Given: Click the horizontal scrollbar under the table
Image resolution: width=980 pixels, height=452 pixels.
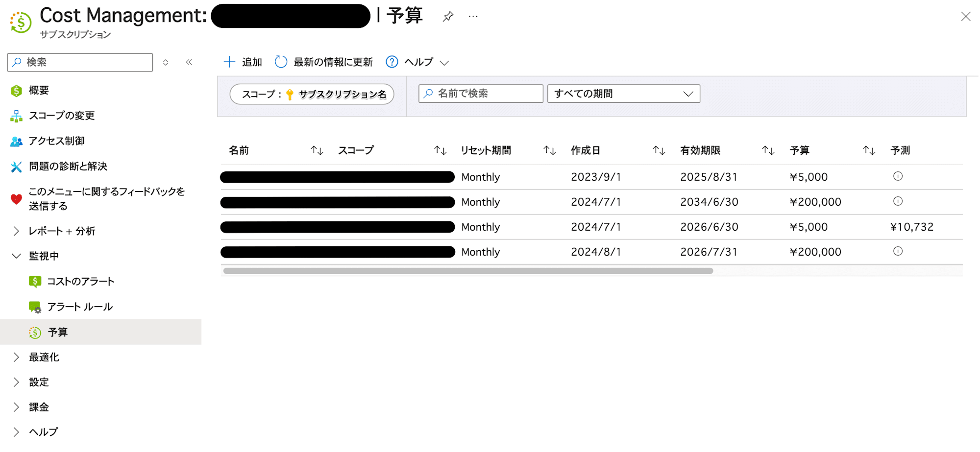Looking at the screenshot, I should point(468,271).
